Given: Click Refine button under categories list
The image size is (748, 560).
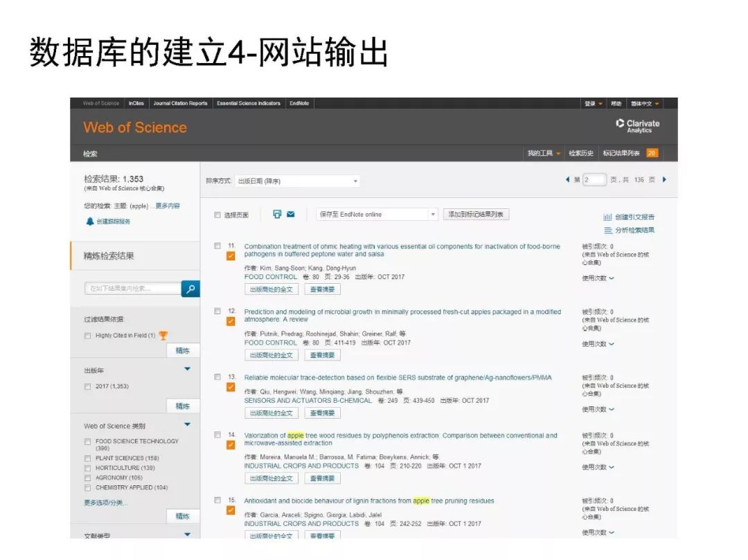Looking at the screenshot, I should (183, 516).
